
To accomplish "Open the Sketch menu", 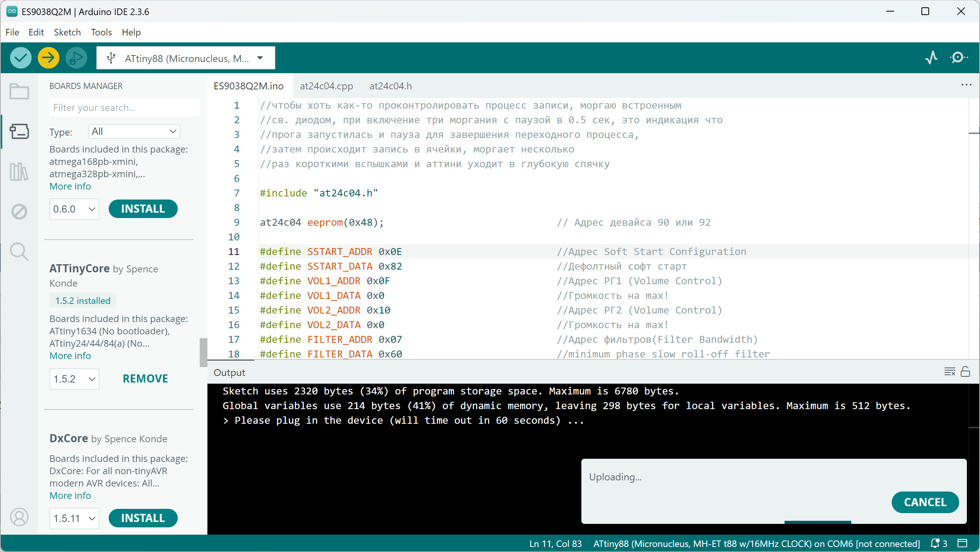I will 67,32.
